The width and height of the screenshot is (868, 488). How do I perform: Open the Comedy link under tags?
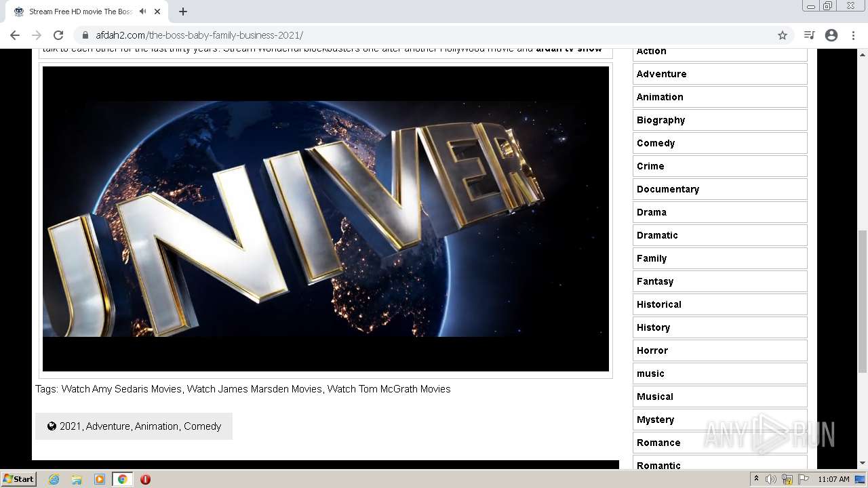coord(202,426)
